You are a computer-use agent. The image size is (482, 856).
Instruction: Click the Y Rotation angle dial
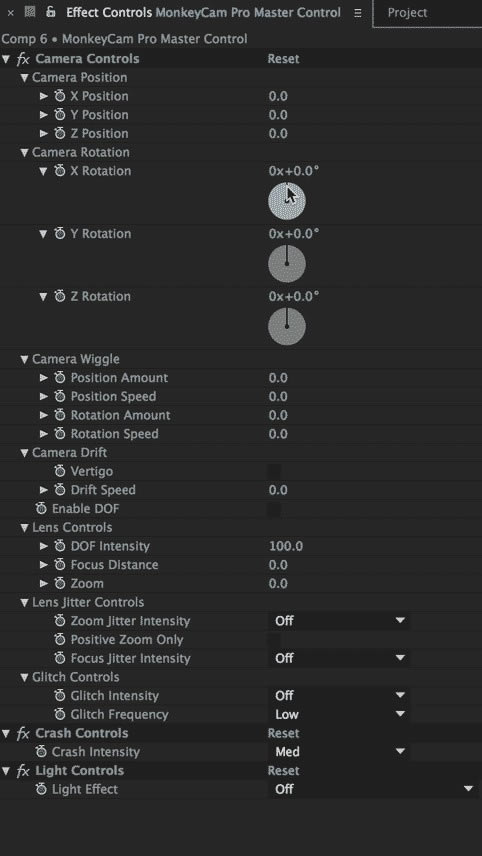click(x=287, y=264)
